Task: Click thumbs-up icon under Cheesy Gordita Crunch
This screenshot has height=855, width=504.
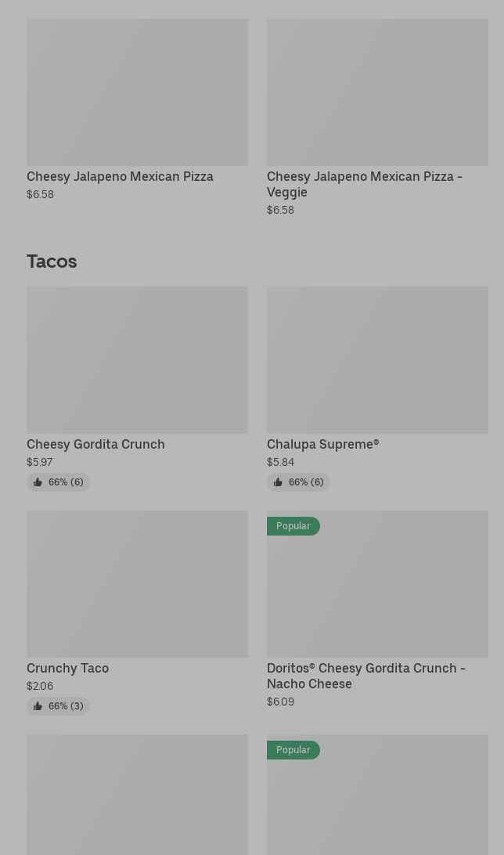Action: 38,482
